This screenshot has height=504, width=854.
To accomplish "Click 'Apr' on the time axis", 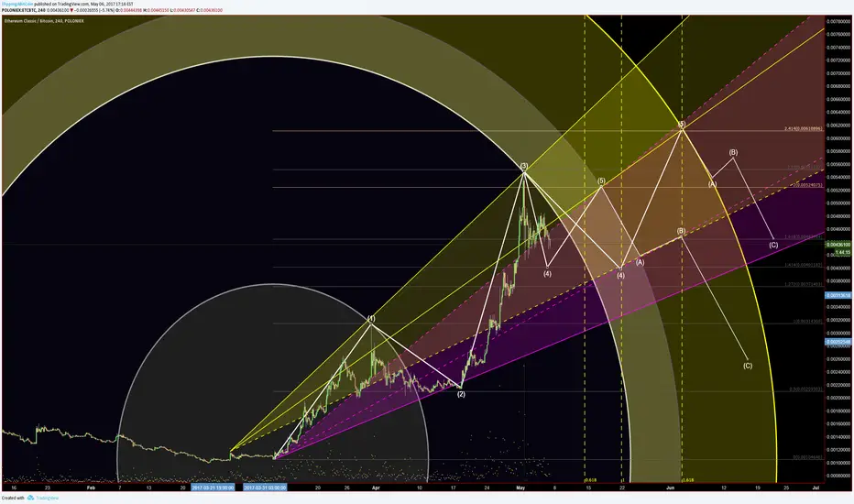I will (376, 488).
